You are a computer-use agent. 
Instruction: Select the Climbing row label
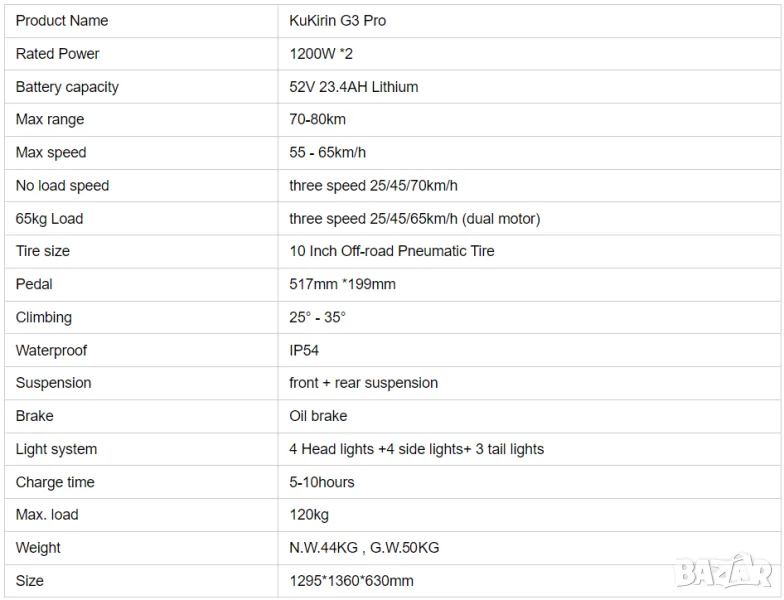click(x=44, y=318)
